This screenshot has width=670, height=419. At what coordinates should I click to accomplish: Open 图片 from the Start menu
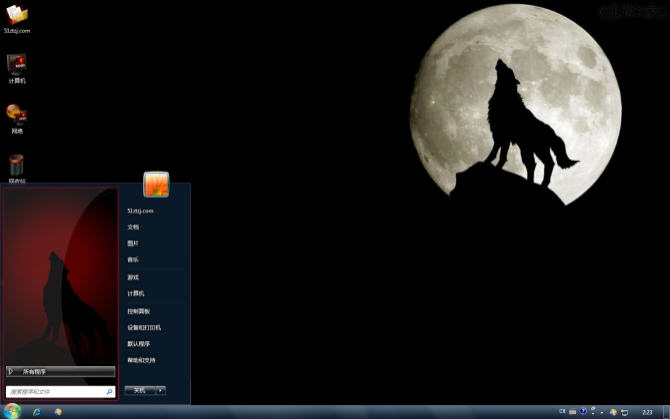point(133,243)
